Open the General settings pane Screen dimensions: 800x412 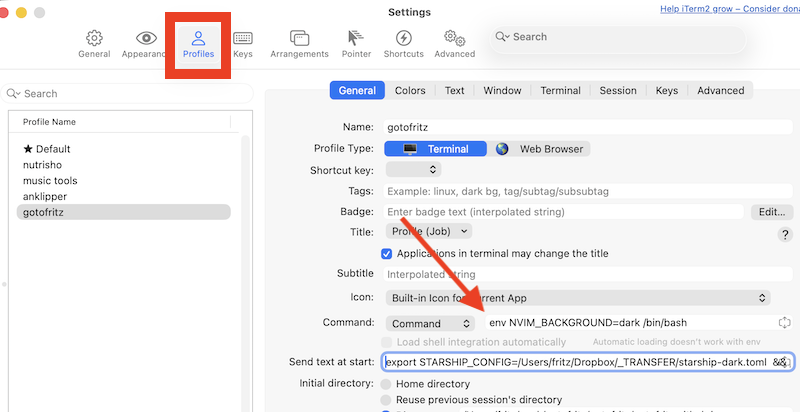point(94,44)
